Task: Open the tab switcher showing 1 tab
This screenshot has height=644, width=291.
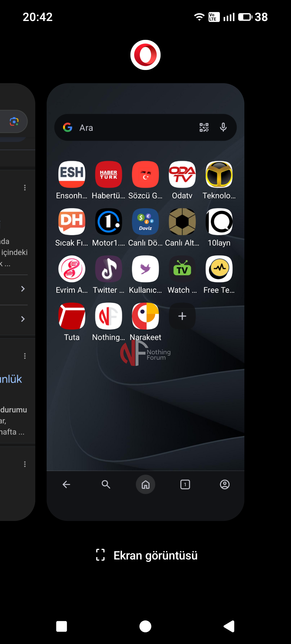Action: [185, 485]
